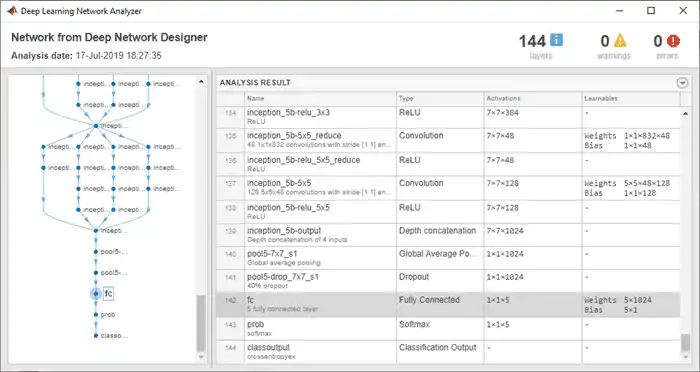This screenshot has width=700, height=372.
Task: Select the classoutput Classification Output row
Action: click(448, 351)
